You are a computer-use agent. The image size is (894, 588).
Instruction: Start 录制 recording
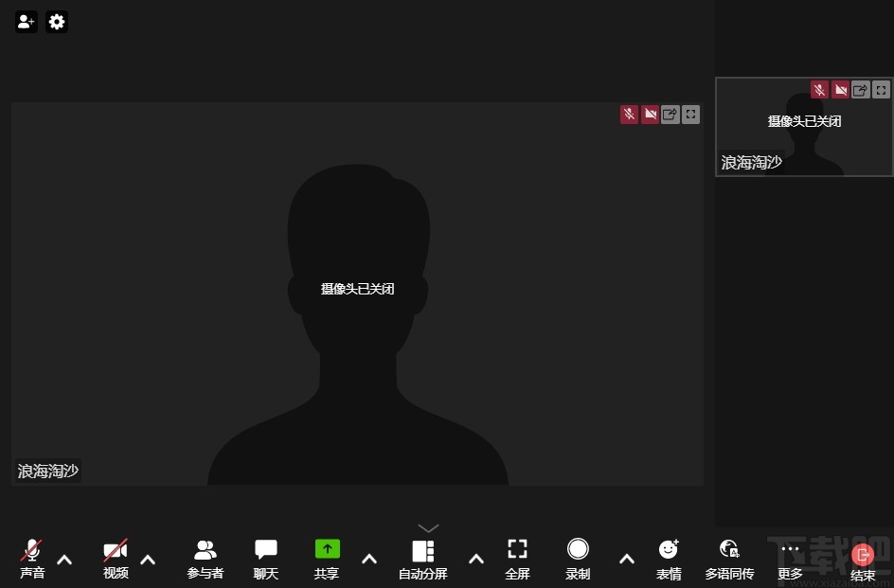click(578, 559)
